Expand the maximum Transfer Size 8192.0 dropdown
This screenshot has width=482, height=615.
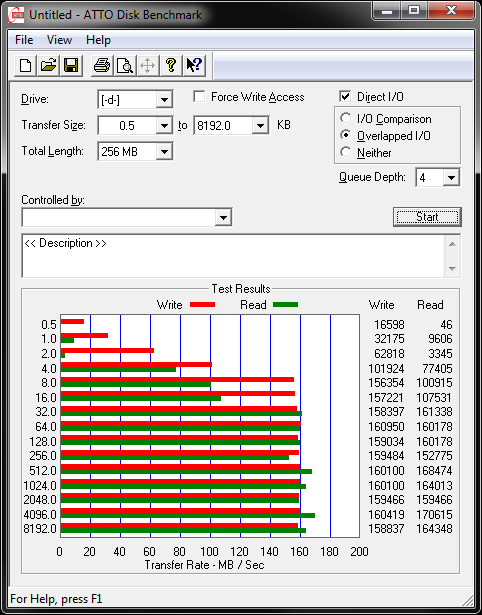tap(260, 126)
